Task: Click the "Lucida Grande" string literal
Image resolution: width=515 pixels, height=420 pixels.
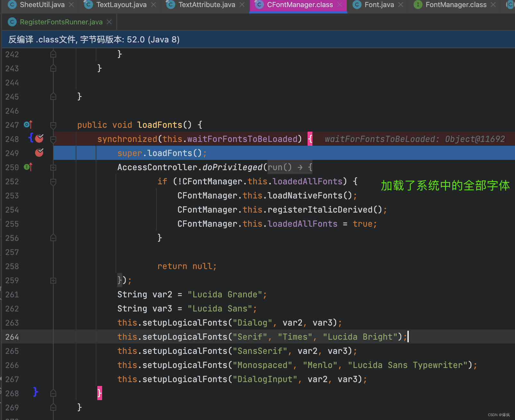Action: [x=225, y=294]
